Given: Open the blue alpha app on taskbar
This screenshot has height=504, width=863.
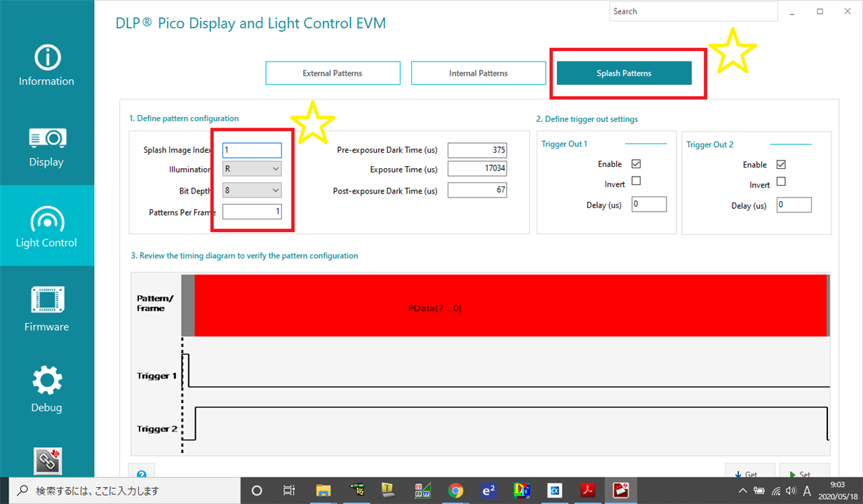Looking at the screenshot, I should (x=554, y=491).
